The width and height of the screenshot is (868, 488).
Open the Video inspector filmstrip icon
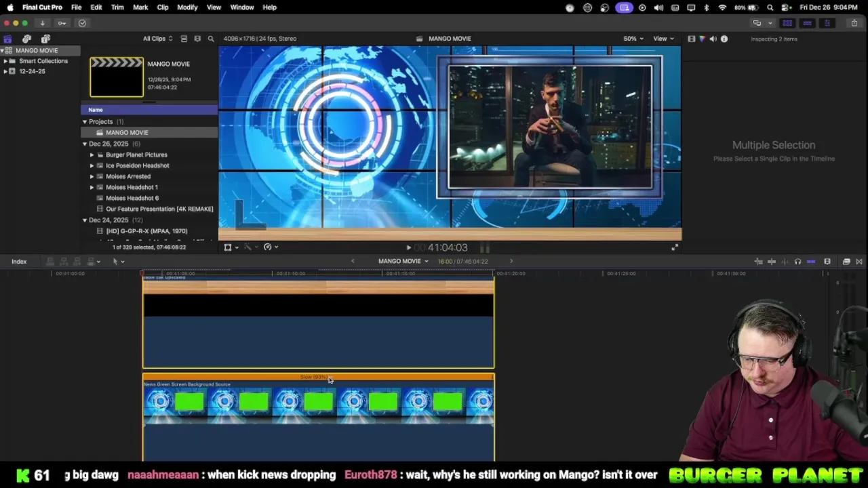coord(691,39)
